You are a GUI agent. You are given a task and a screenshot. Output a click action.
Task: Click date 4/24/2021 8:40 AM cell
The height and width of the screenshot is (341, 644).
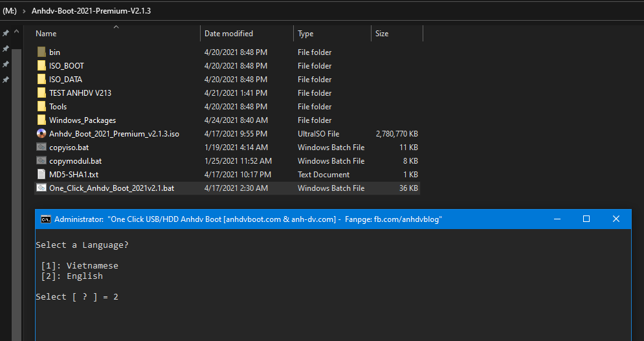tap(236, 120)
